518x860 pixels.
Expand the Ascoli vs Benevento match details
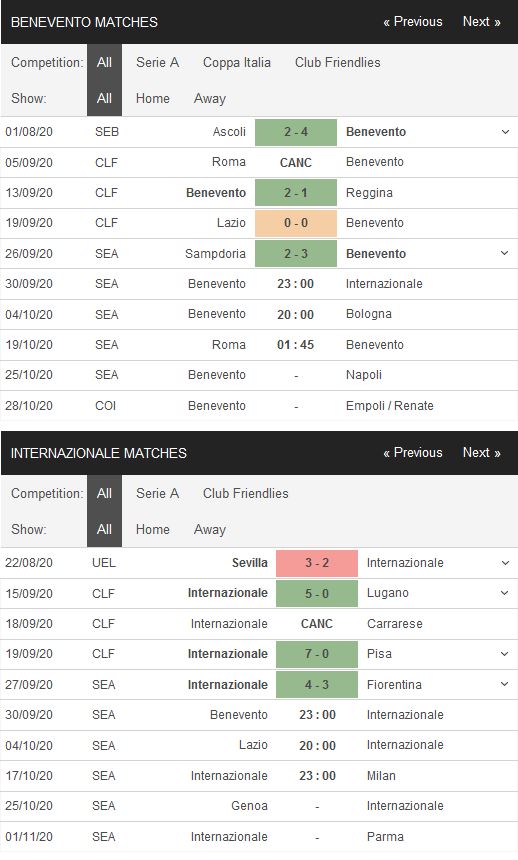pos(505,132)
